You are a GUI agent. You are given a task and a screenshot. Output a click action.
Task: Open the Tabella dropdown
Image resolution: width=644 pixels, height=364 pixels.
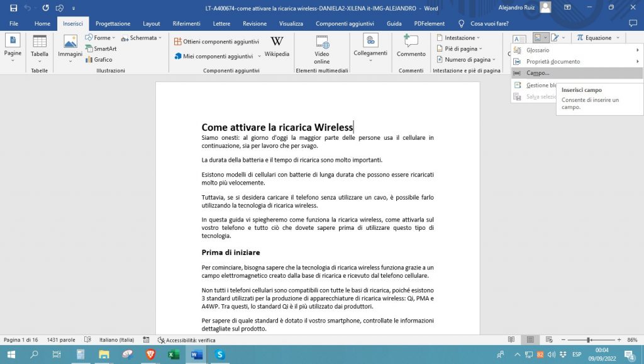(40, 47)
